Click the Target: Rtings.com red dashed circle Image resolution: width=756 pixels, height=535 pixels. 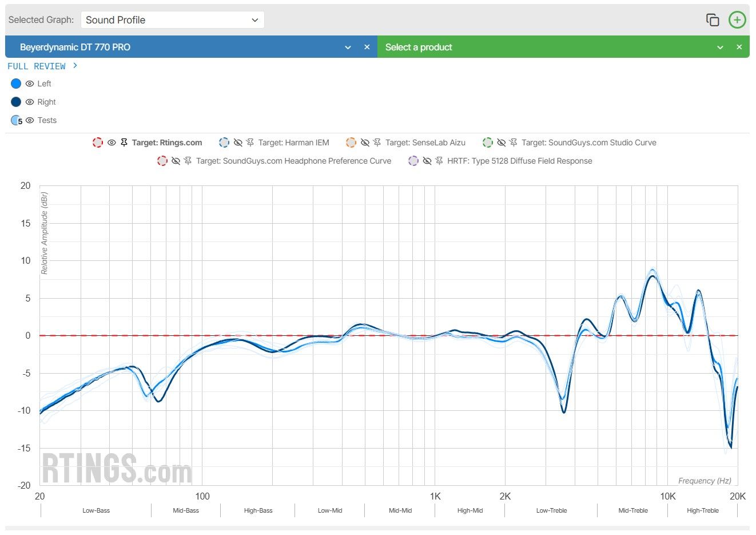[98, 142]
